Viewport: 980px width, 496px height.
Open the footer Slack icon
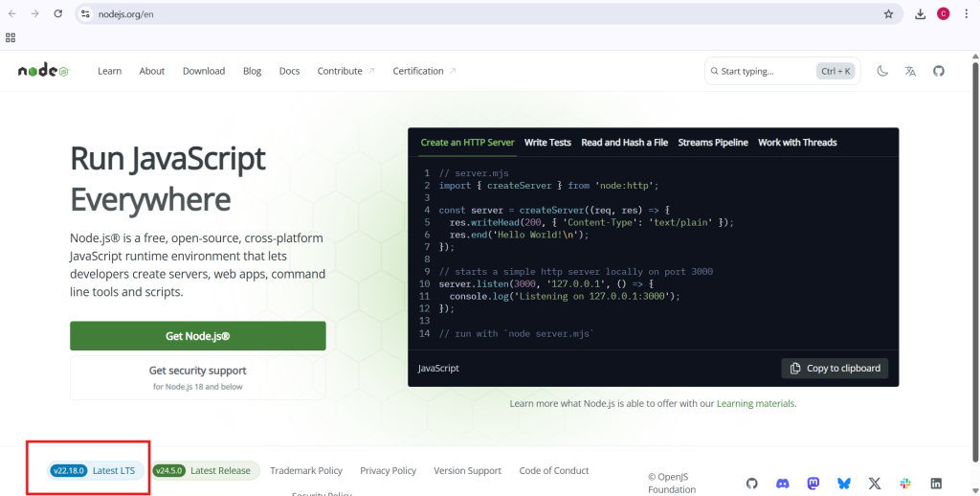[905, 483]
